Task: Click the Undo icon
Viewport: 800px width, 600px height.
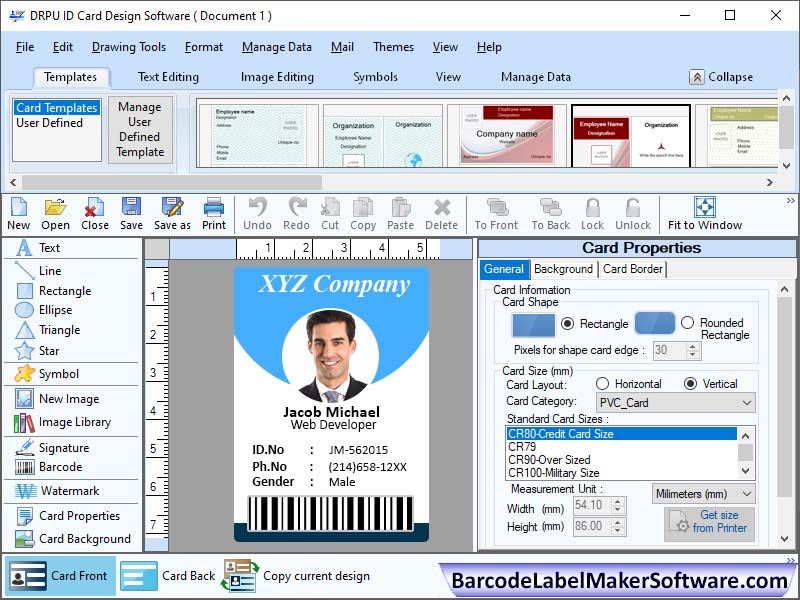Action: [x=257, y=213]
